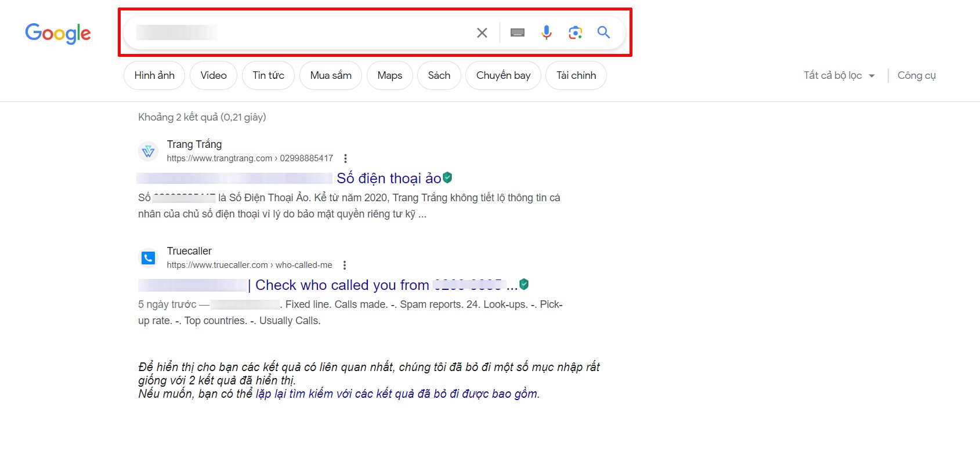This screenshot has width=980, height=454.
Task: Open the Tin tức results tab
Action: click(x=268, y=75)
